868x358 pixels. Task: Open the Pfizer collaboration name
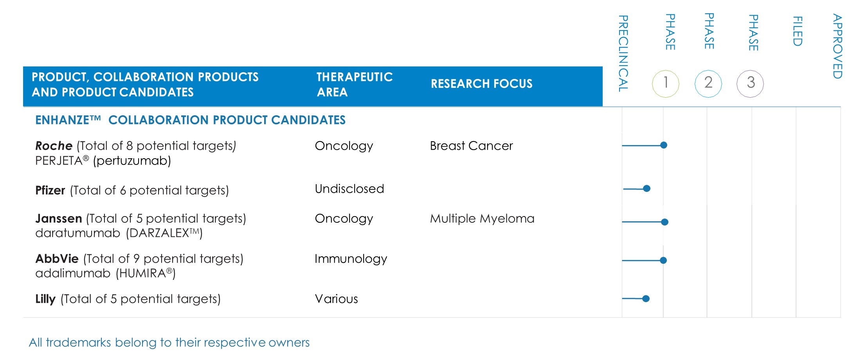50,190
